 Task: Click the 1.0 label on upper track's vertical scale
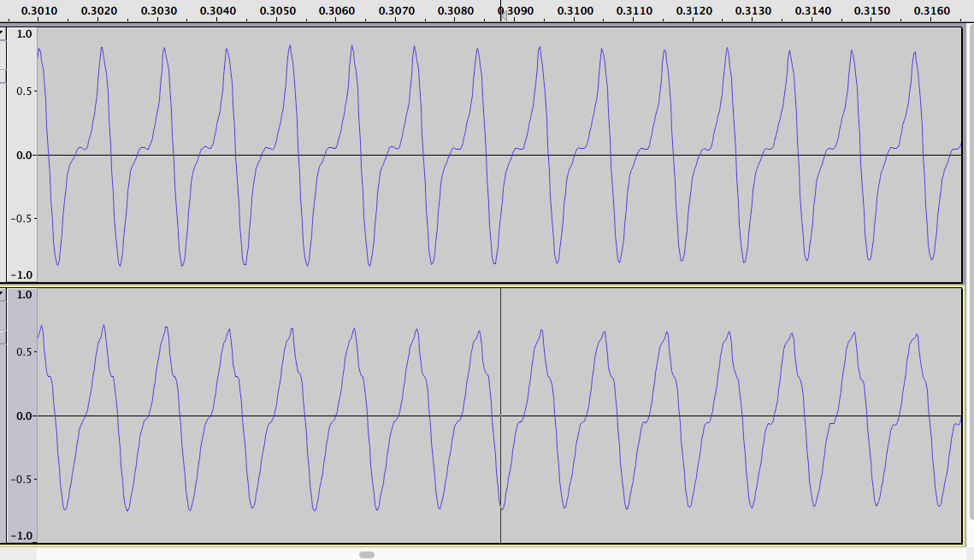24,34
